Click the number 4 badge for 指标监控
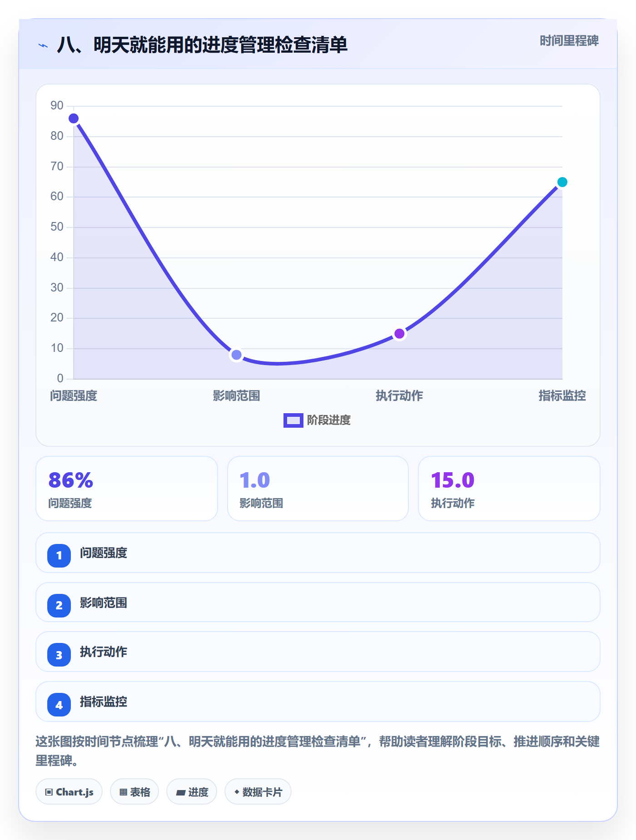 tap(59, 705)
